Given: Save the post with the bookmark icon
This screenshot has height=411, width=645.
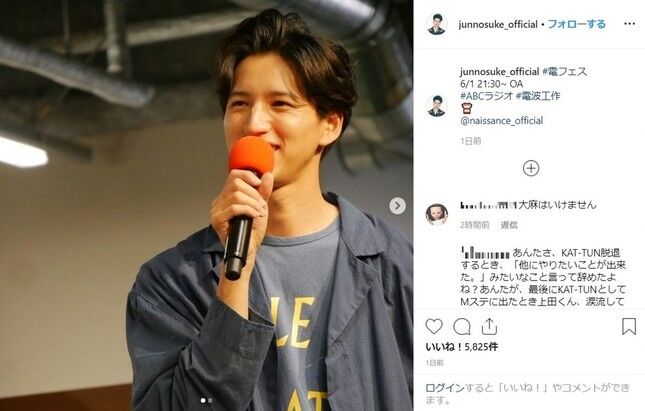Looking at the screenshot, I should pyautogui.click(x=629, y=326).
